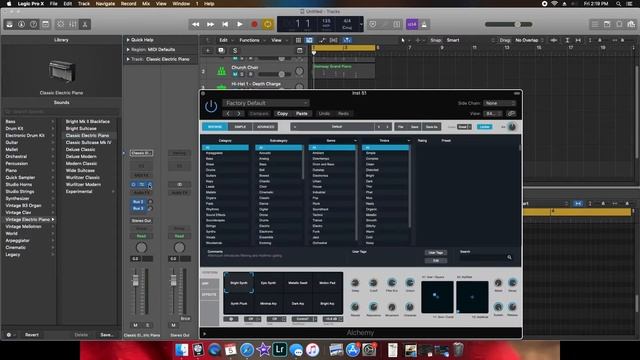Open the Record menu

click(128, 4)
